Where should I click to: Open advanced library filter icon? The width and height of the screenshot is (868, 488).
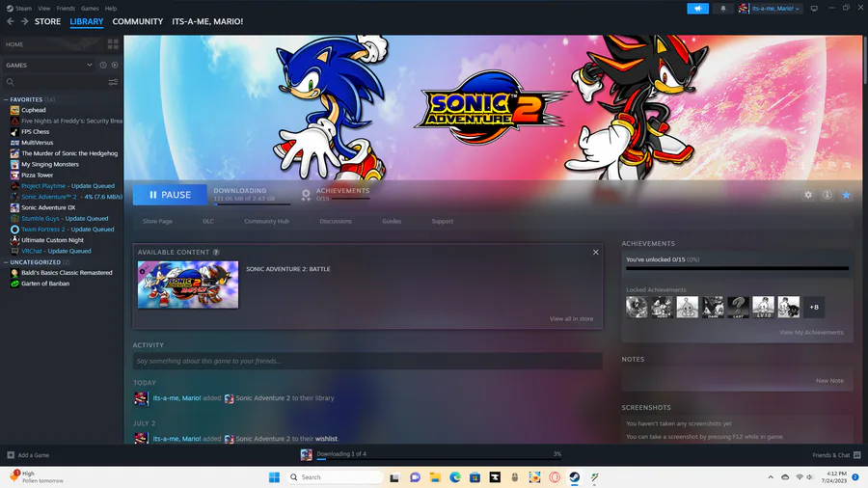(113, 82)
